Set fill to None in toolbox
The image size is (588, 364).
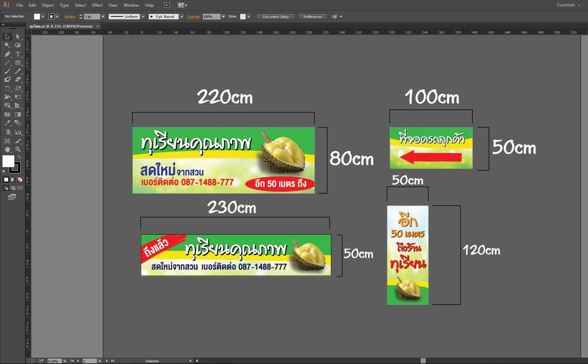(20, 179)
